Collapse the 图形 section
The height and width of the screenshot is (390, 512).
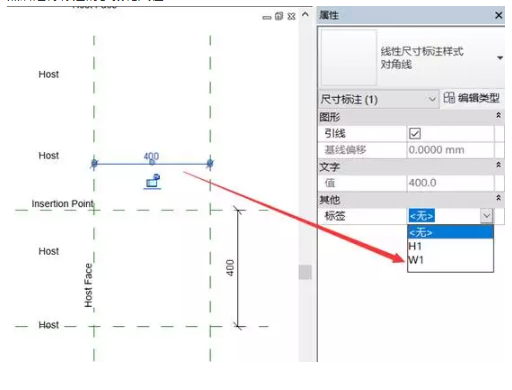point(498,115)
